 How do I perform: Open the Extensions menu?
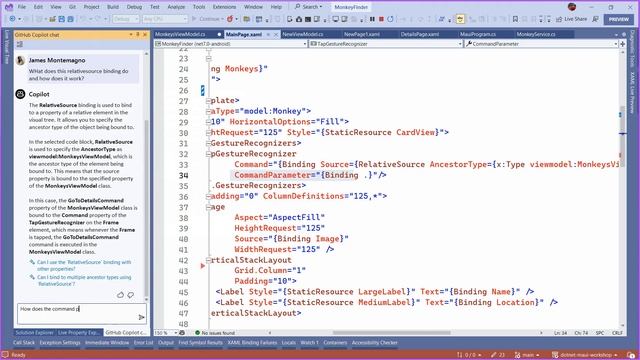click(224, 7)
